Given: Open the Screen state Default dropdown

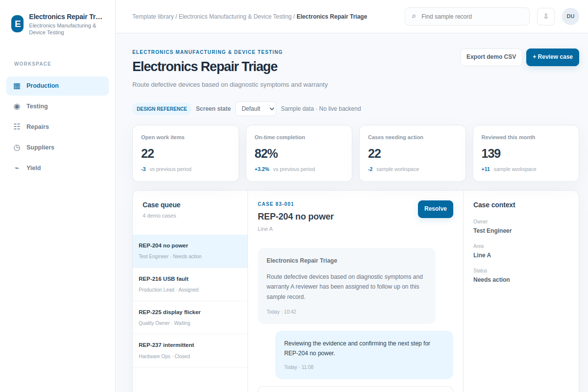Looking at the screenshot, I should point(256,109).
